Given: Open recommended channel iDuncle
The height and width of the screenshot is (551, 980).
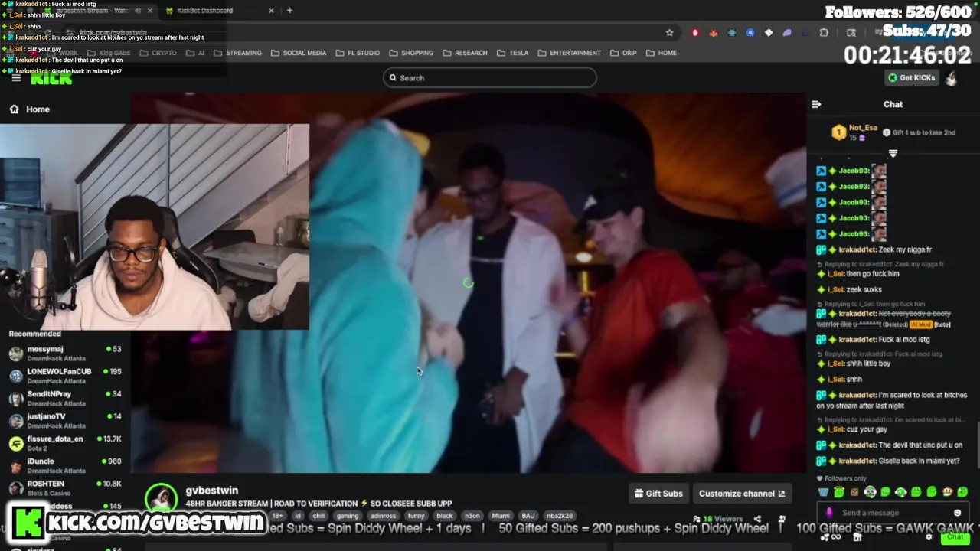Looking at the screenshot, I should (65, 465).
